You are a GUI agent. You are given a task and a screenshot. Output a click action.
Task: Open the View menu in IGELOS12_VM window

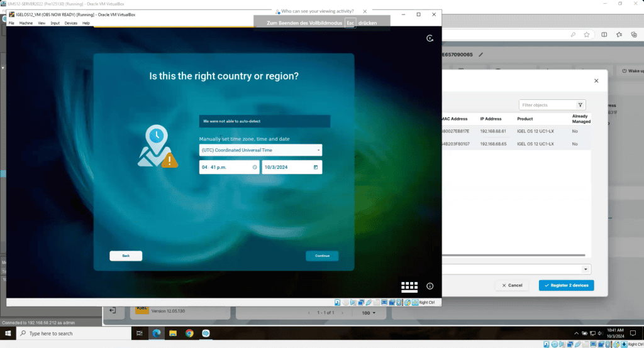tap(42, 23)
